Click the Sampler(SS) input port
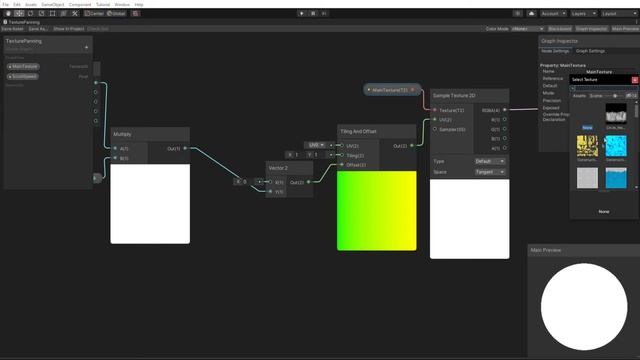Screen dimensions: 640x360 (435, 129)
